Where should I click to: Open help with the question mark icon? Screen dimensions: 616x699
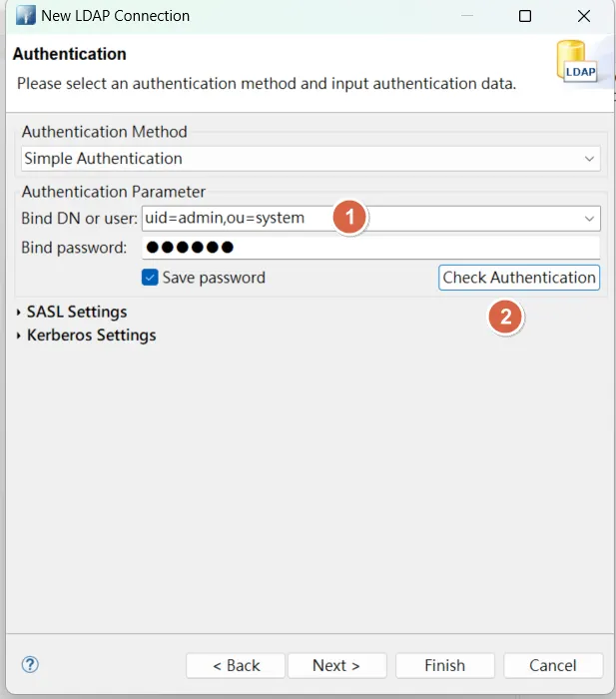click(x=30, y=664)
